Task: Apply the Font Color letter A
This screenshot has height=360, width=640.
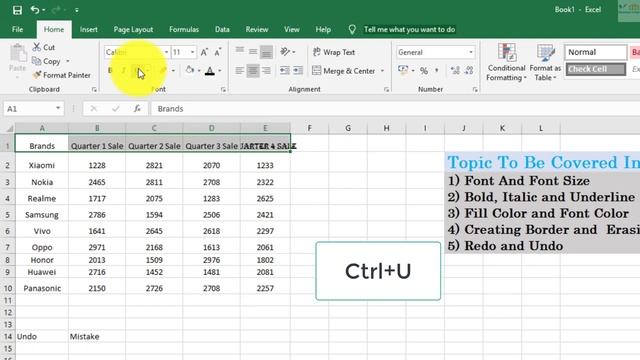Action: (210, 71)
